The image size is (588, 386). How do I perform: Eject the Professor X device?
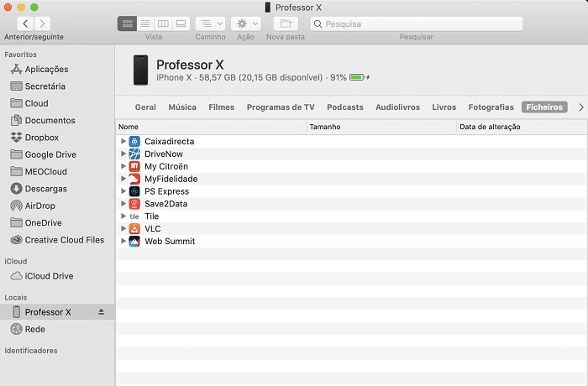click(x=102, y=312)
